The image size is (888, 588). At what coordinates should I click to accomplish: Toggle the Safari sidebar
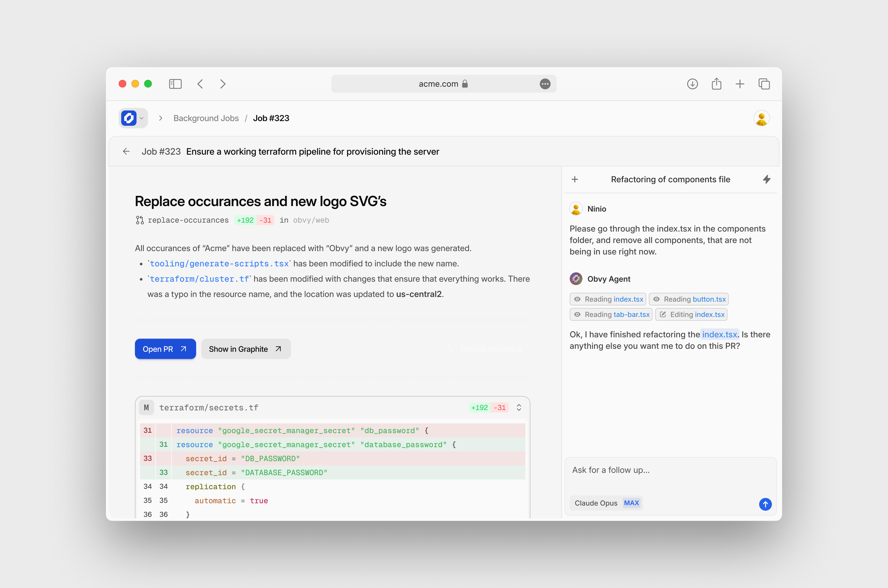pyautogui.click(x=175, y=84)
